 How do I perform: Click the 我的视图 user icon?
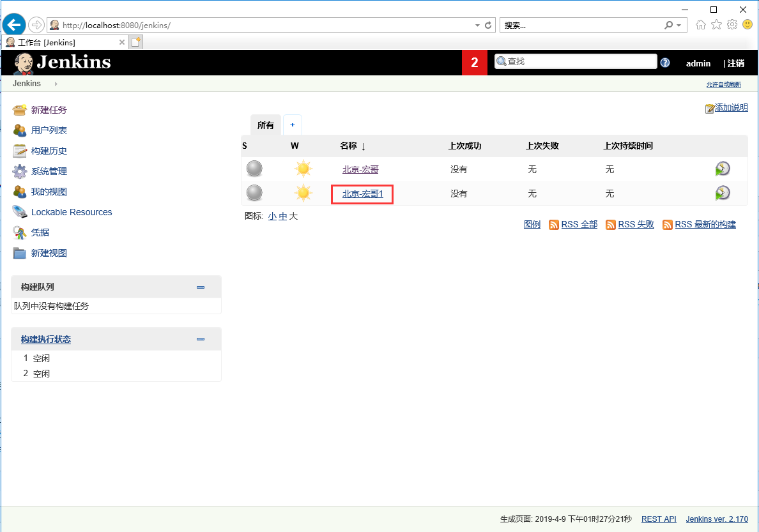20,192
